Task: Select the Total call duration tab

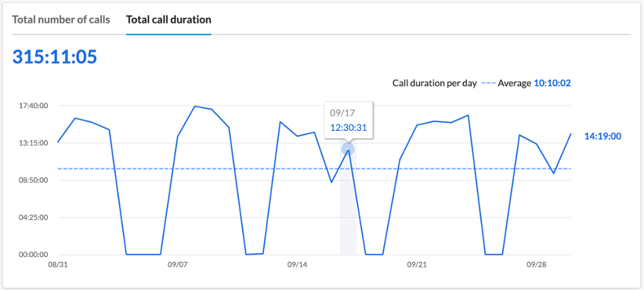Action: coord(168,20)
